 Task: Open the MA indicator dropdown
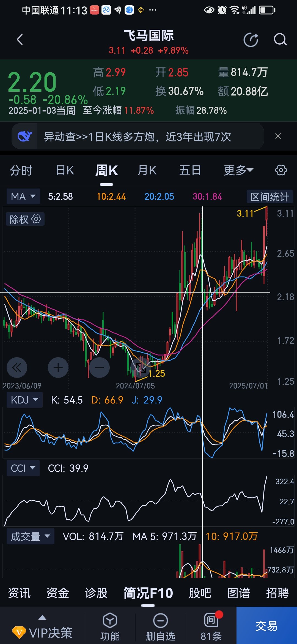coord(23,197)
